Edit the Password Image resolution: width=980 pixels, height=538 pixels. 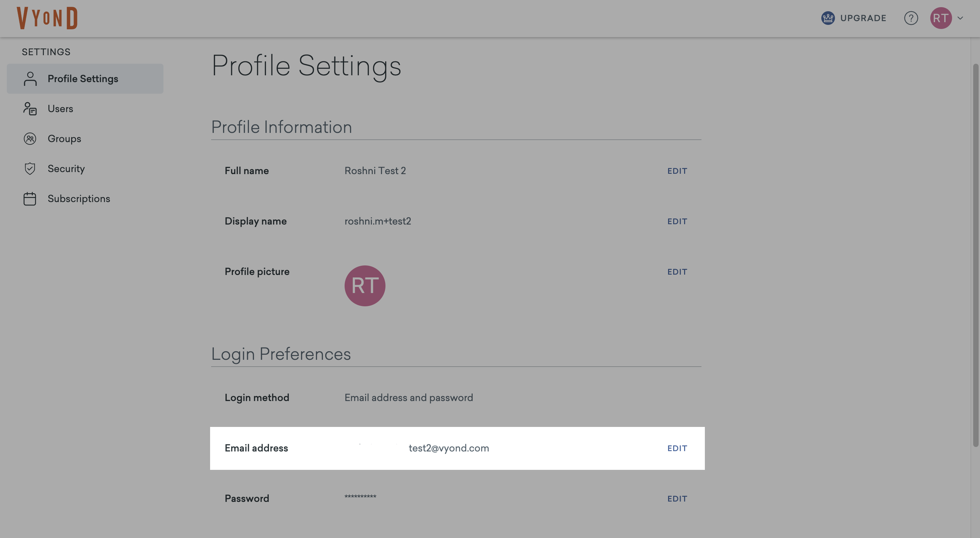(677, 498)
